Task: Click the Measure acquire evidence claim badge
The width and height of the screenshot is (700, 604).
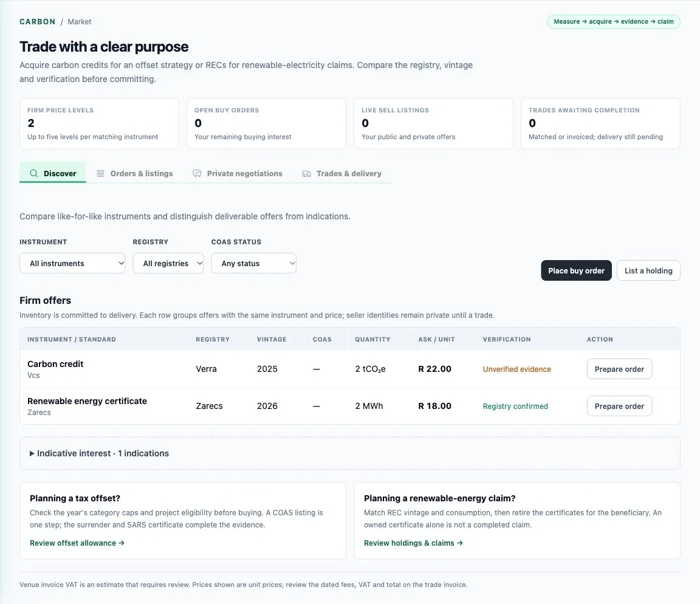Action: coord(613,21)
